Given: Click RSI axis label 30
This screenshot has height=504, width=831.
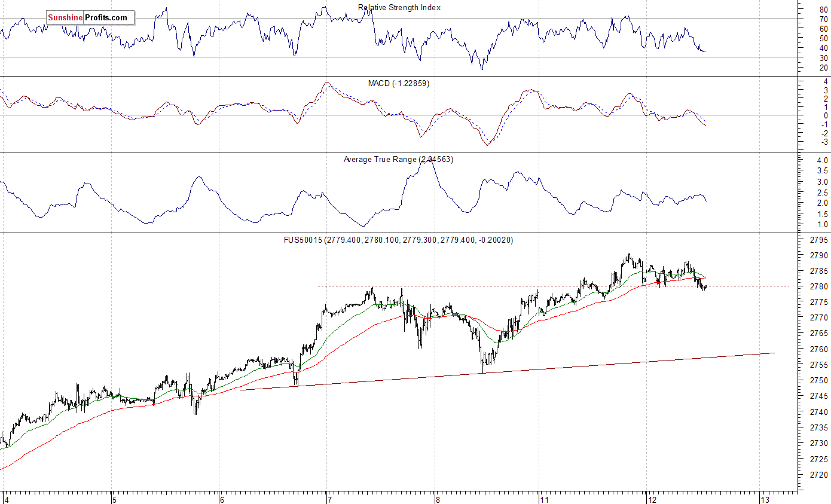Looking at the screenshot, I should (823, 57).
